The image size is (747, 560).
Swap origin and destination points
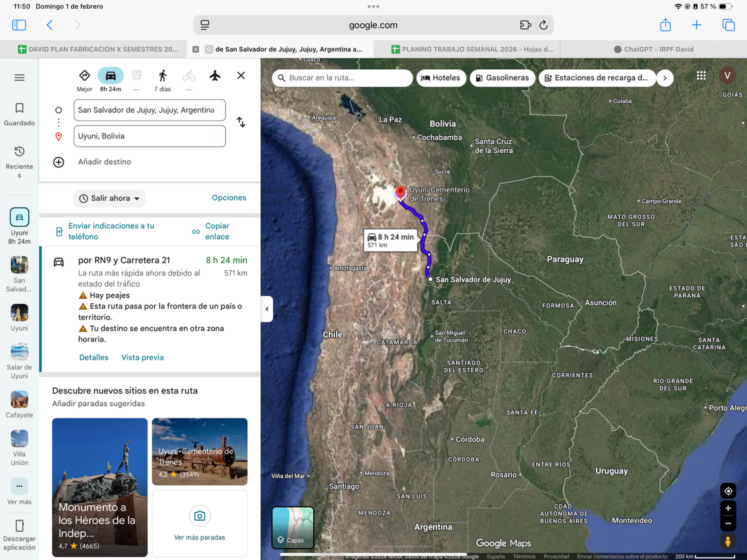(241, 122)
